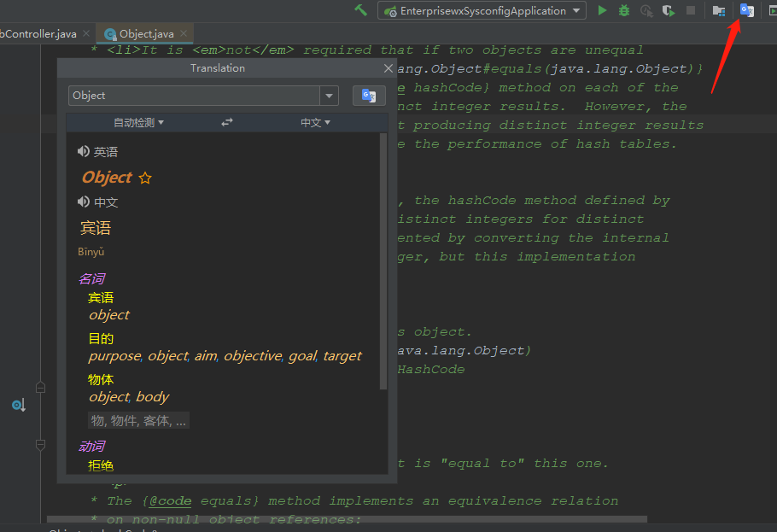Click the word aim in the synonyms

(x=206, y=356)
